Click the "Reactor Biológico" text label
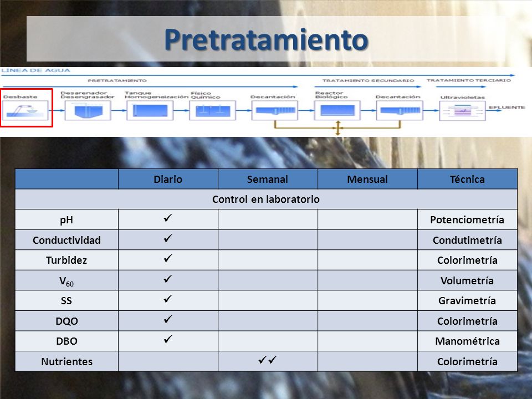This screenshot has height=399, width=532. click(x=331, y=95)
